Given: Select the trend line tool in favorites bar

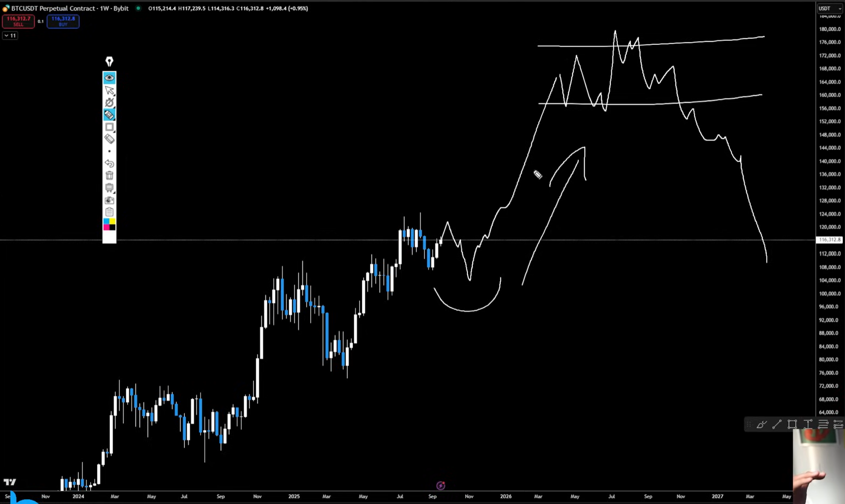Looking at the screenshot, I should pos(777,424).
